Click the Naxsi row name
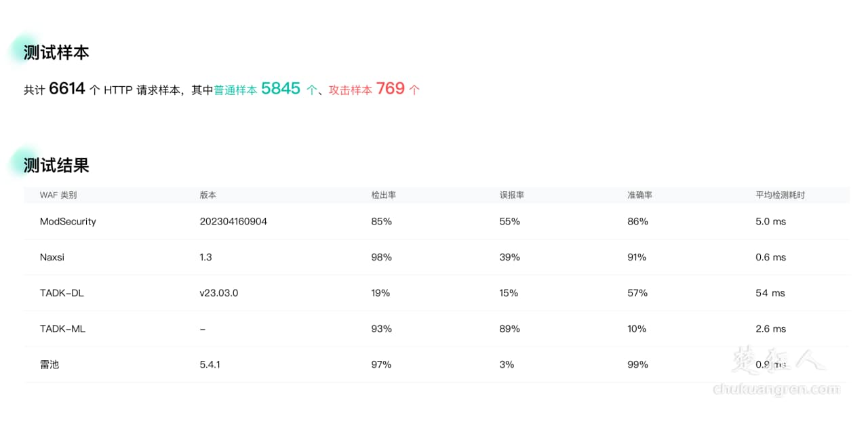 [x=52, y=258]
